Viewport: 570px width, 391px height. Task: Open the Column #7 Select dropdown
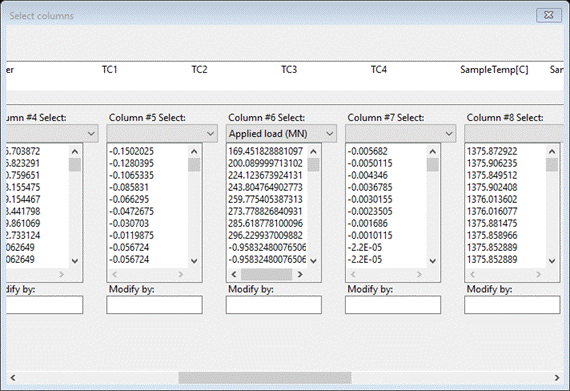tap(401, 134)
